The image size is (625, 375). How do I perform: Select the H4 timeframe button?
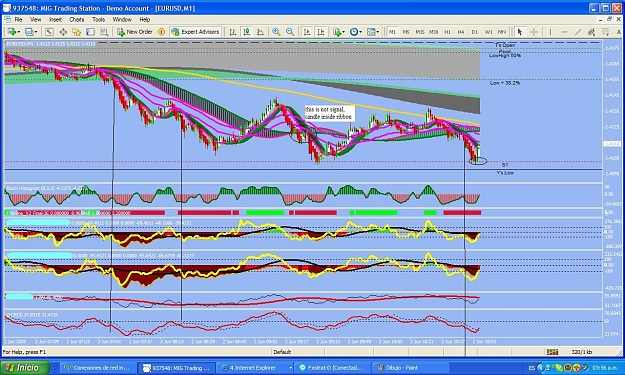(461, 32)
